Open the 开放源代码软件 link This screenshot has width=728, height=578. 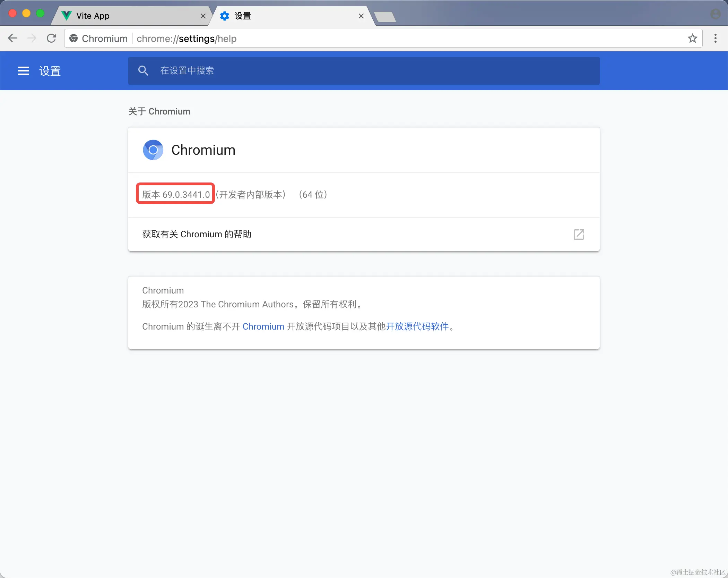pos(417,326)
